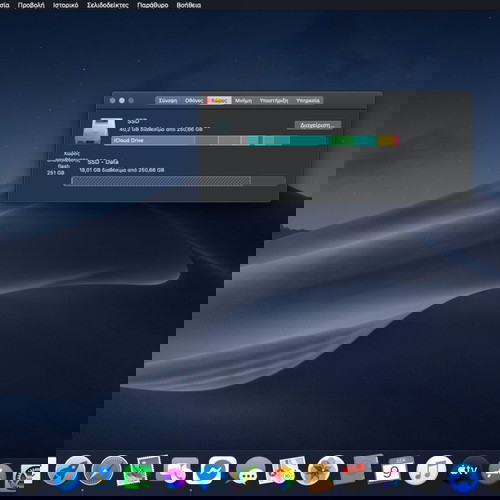500x500 pixels.
Task: Switch to the Μνήμη tab
Action: pyautogui.click(x=243, y=100)
